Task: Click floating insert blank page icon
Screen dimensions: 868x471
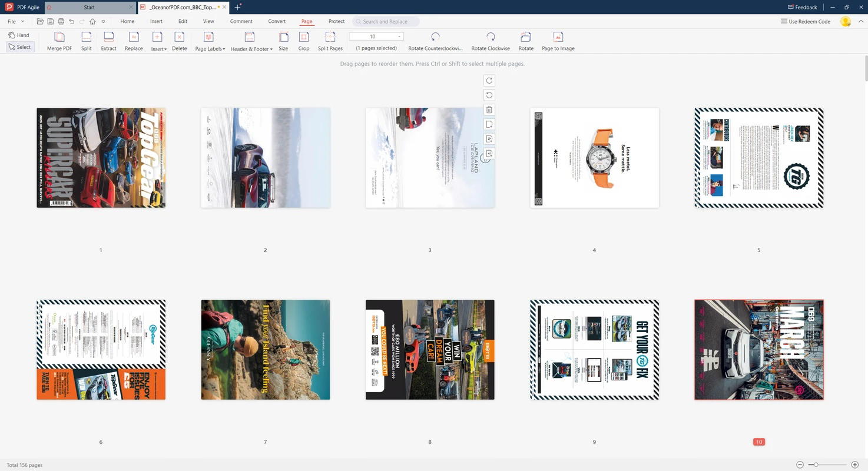Action: [489, 124]
